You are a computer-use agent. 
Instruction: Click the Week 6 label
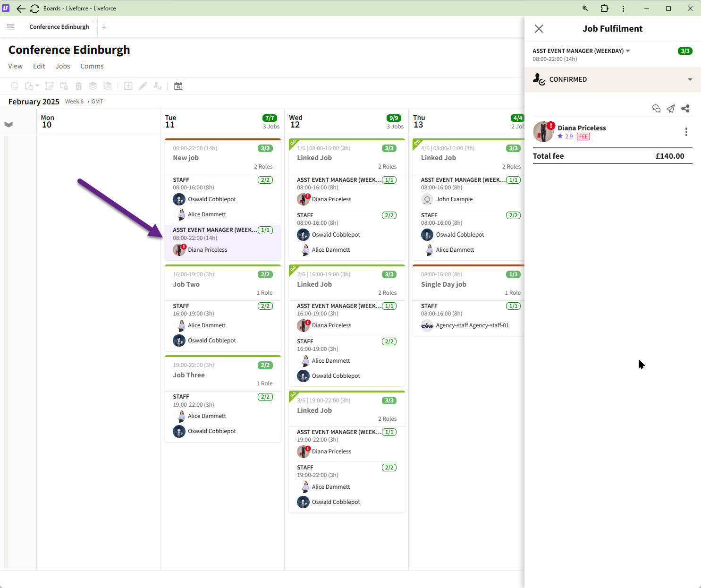tap(74, 102)
